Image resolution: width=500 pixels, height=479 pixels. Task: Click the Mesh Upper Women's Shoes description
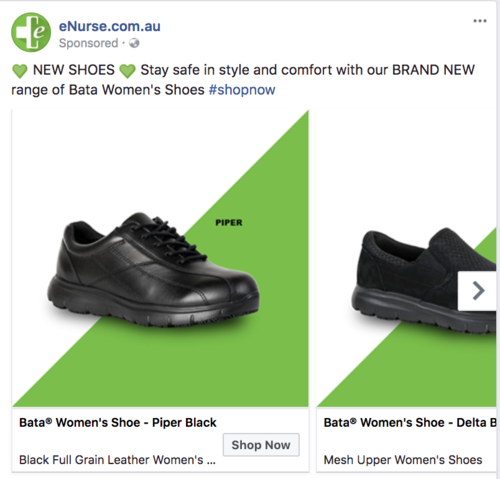[x=403, y=460]
